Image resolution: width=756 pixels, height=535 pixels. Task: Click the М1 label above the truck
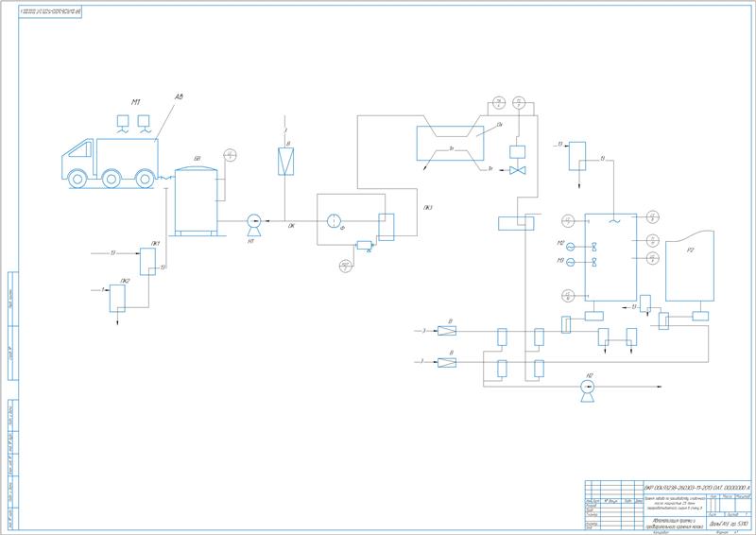136,102
